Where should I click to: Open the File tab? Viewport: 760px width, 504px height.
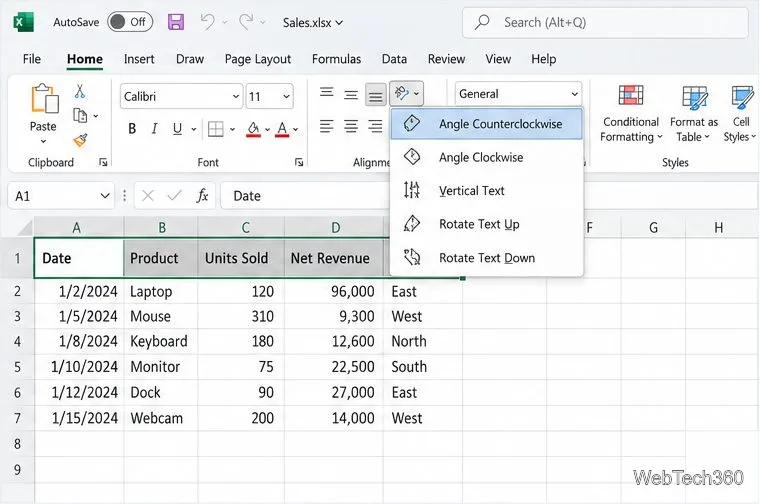click(x=32, y=59)
